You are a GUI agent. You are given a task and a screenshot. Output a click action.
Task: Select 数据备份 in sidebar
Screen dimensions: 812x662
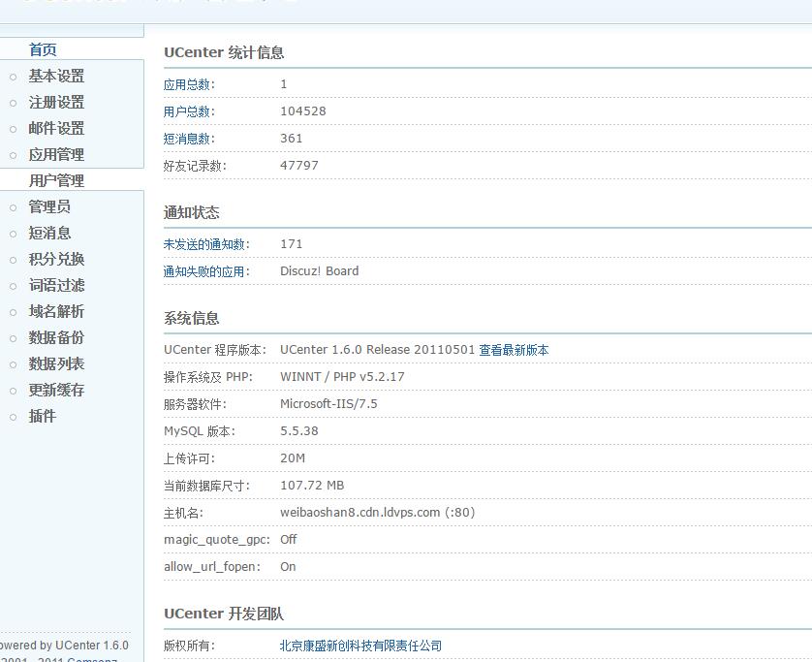(56, 337)
